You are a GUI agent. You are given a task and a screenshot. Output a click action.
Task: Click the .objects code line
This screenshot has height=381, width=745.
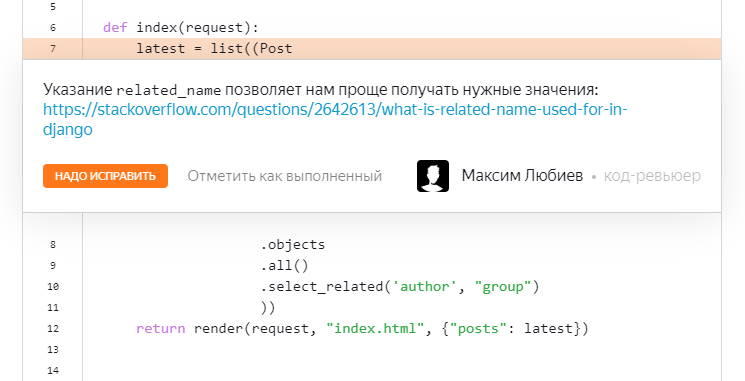[293, 245]
